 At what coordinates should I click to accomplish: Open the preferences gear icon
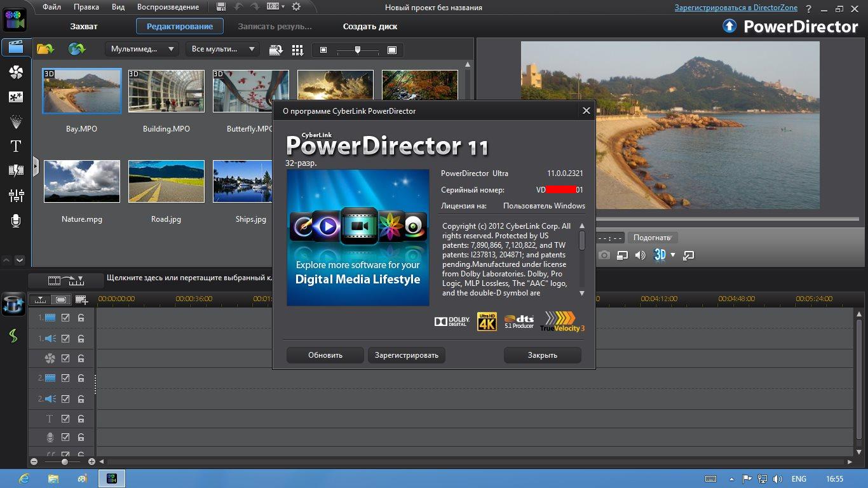[x=296, y=7]
